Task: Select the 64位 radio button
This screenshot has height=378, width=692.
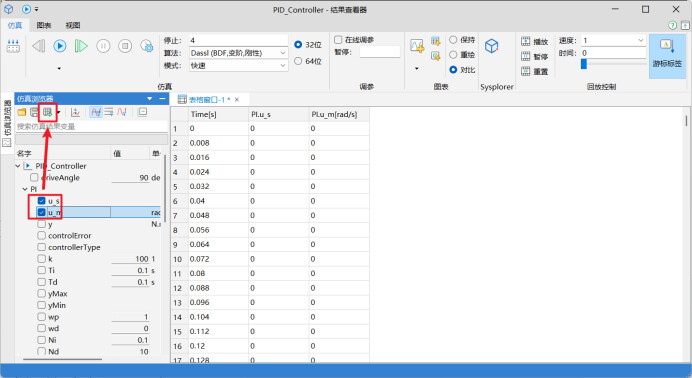Action: 298,61
